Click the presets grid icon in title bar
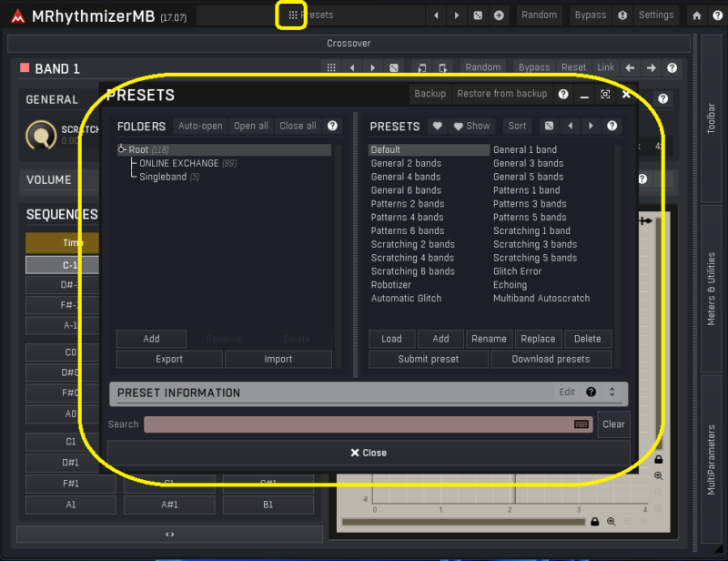Viewport: 728px width, 561px height. [292, 15]
